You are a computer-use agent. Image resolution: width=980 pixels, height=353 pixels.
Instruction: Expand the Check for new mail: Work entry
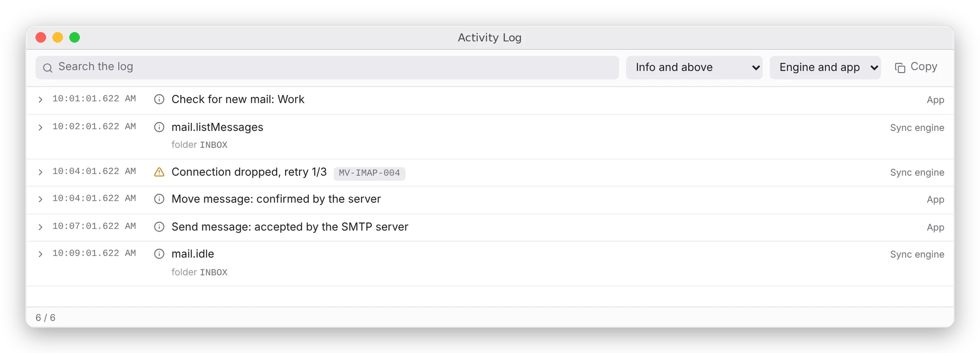coord(40,99)
